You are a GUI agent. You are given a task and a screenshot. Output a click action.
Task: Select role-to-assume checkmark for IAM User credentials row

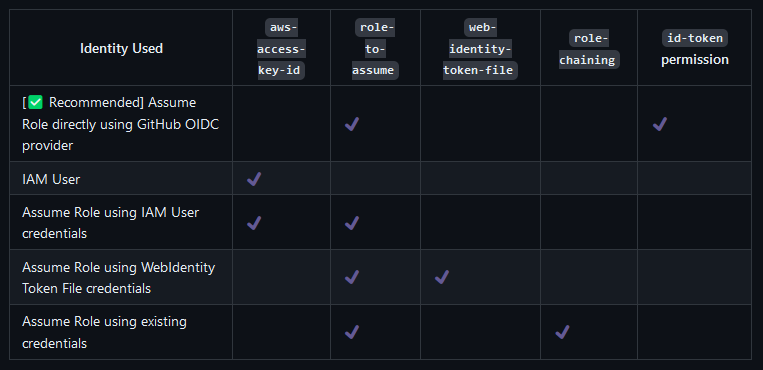[x=352, y=223]
